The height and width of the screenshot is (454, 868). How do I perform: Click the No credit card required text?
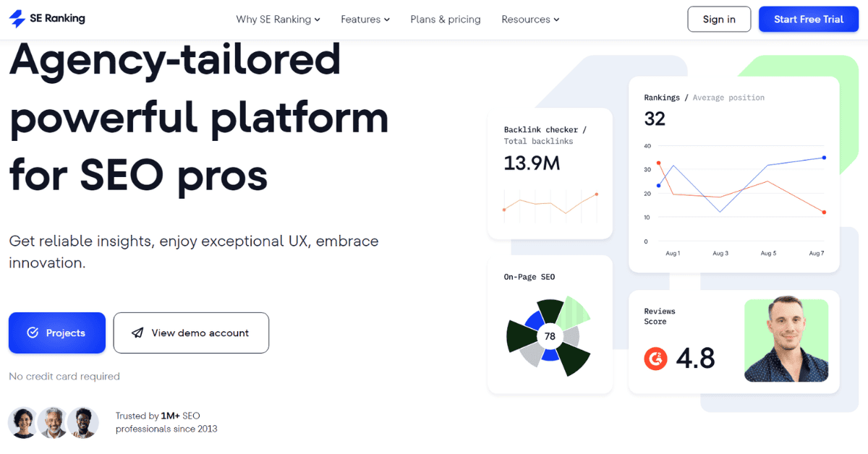coord(64,376)
